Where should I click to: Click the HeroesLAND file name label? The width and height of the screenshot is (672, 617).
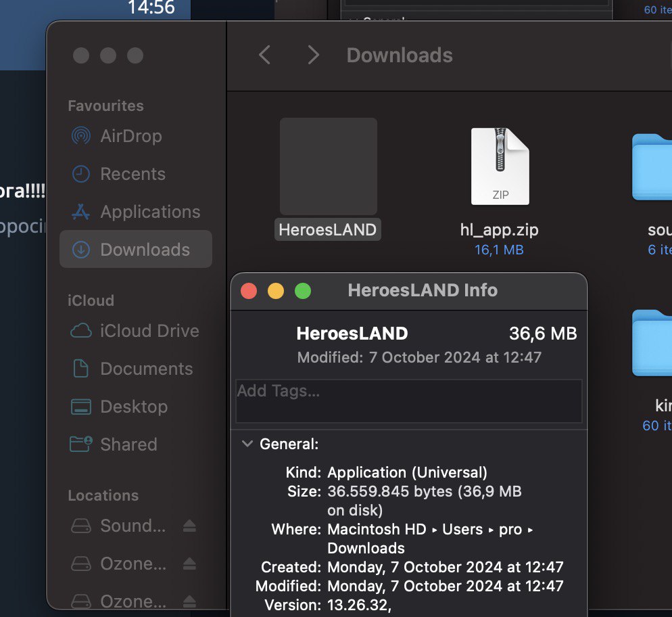329,230
